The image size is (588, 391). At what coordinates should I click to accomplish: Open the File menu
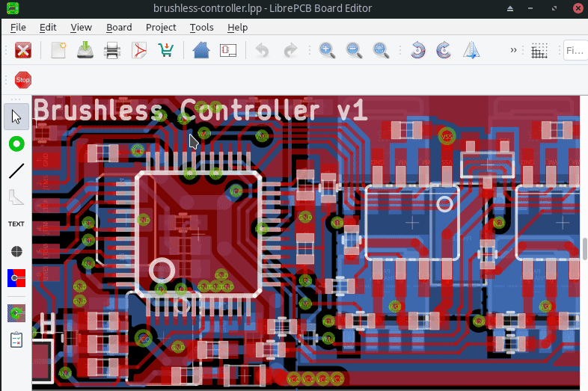pos(18,28)
